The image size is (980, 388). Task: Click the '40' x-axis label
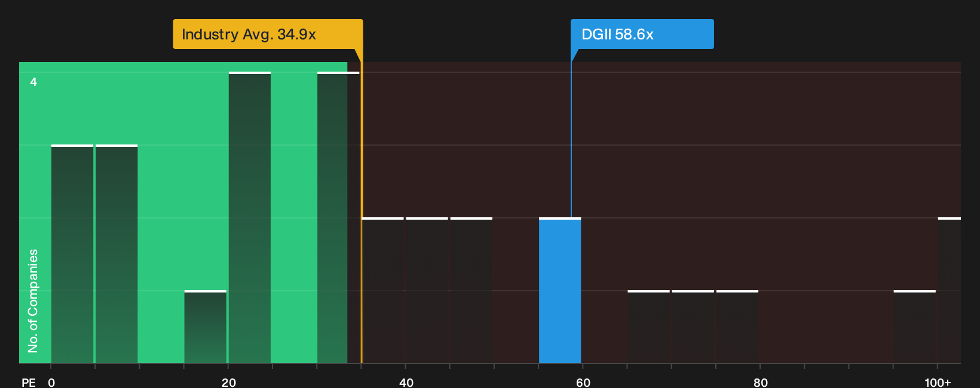(x=406, y=382)
